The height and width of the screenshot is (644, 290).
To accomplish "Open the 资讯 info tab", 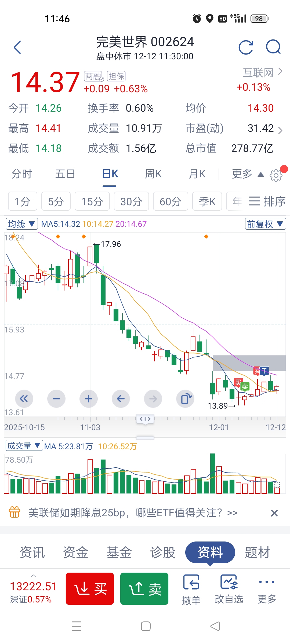I will [32, 552].
